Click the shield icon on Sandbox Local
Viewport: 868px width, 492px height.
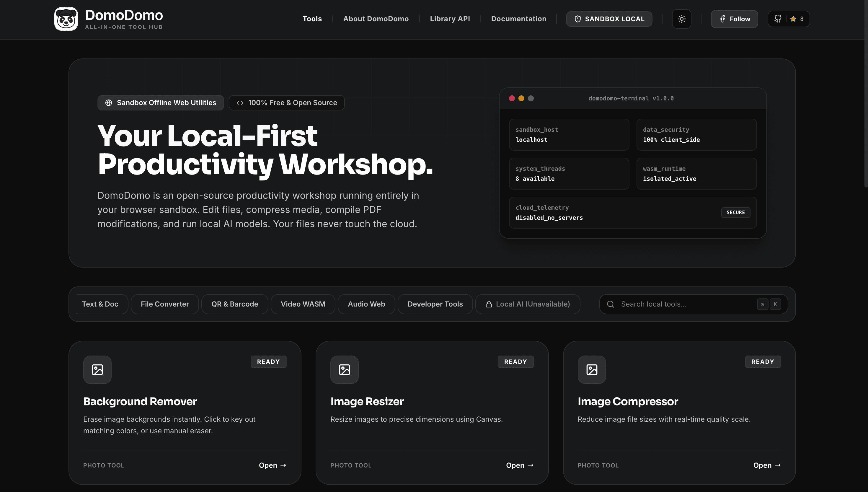click(x=577, y=19)
